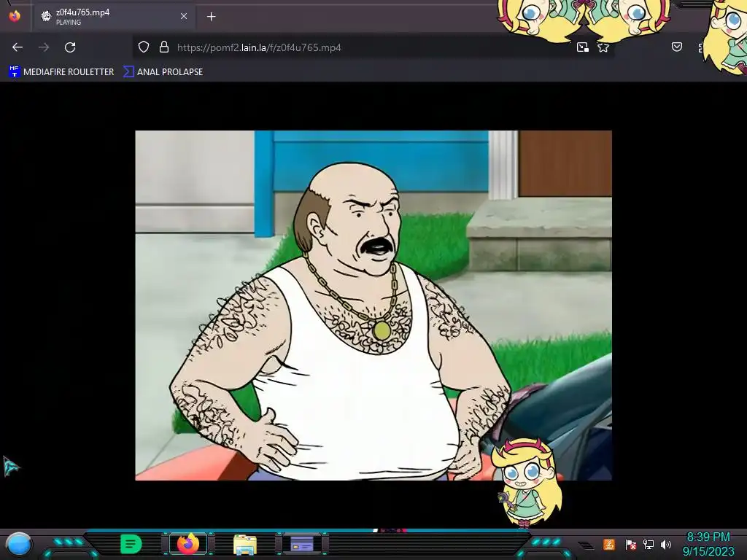Reload the current page
This screenshot has width=747, height=560.
click(70, 47)
